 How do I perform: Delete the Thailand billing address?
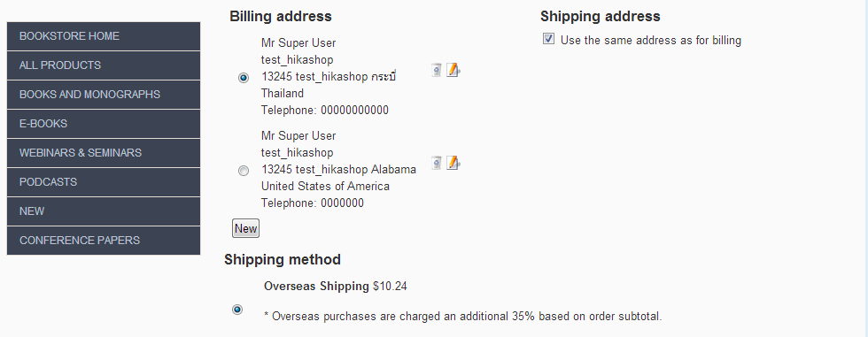[x=436, y=70]
